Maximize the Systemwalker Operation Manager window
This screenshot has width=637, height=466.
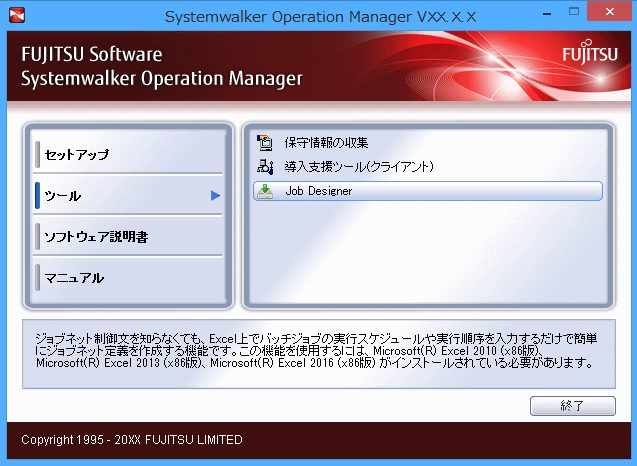(x=574, y=12)
